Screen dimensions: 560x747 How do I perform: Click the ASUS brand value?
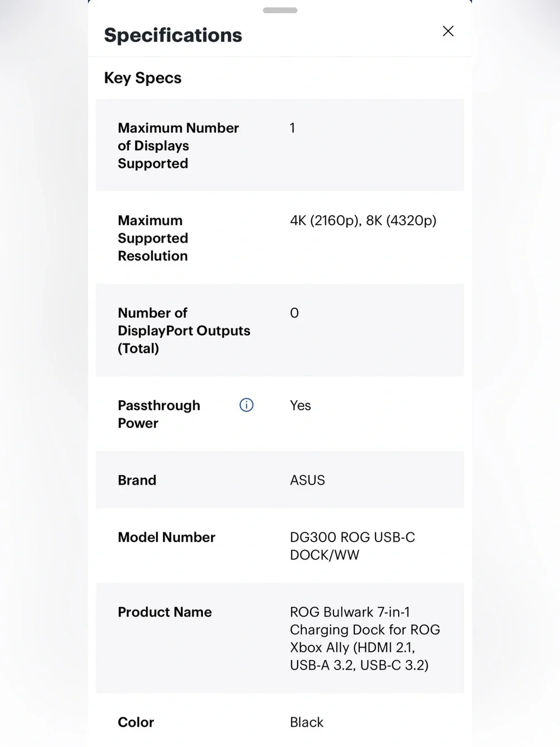click(307, 480)
